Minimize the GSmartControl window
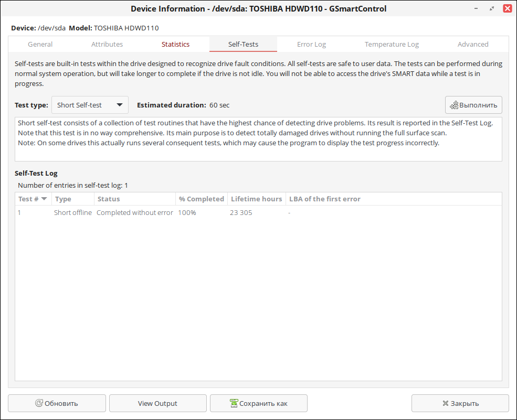 point(476,8)
